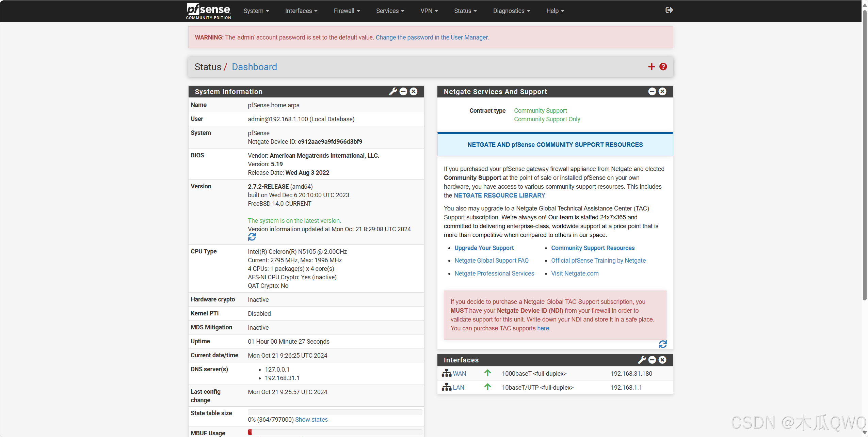Image resolution: width=868 pixels, height=437 pixels.
Task: Open the Show states link
Action: tap(311, 420)
